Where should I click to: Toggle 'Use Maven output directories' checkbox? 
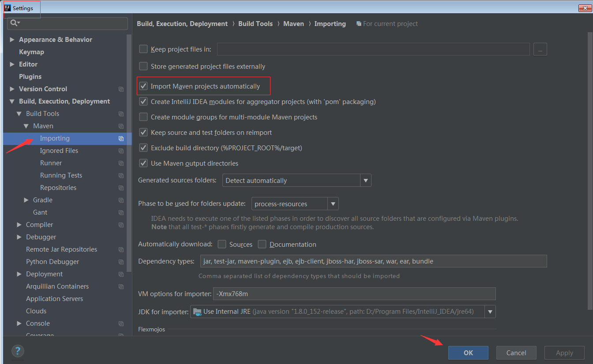pos(143,163)
